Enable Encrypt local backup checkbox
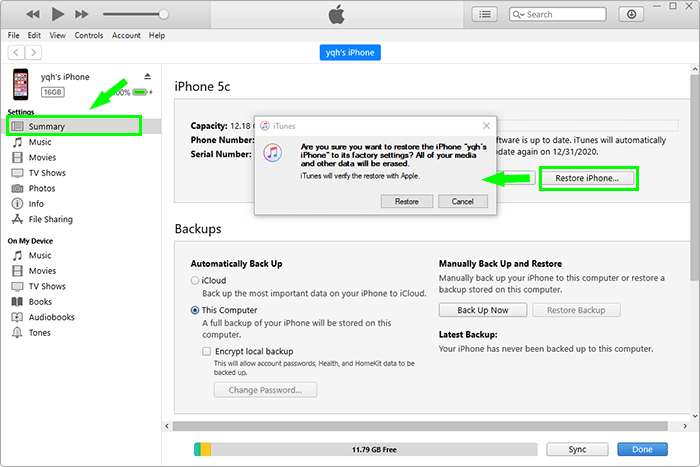 pyautogui.click(x=206, y=351)
